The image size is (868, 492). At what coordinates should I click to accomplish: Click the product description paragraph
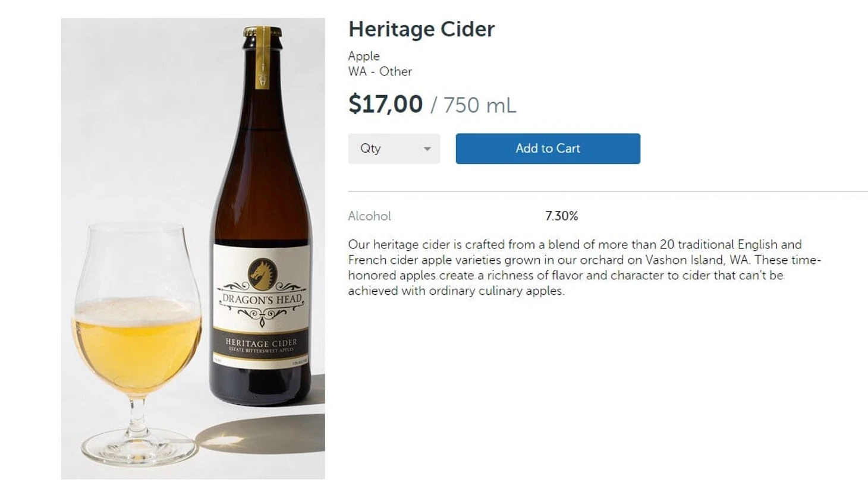(x=583, y=267)
